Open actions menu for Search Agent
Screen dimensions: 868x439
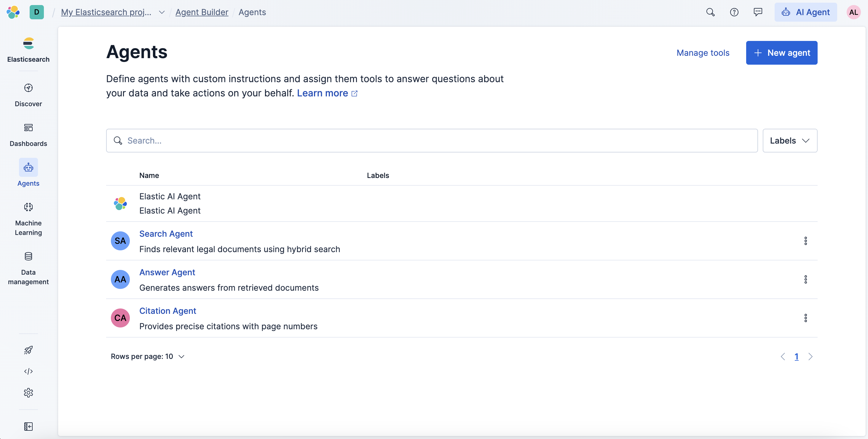tap(805, 241)
